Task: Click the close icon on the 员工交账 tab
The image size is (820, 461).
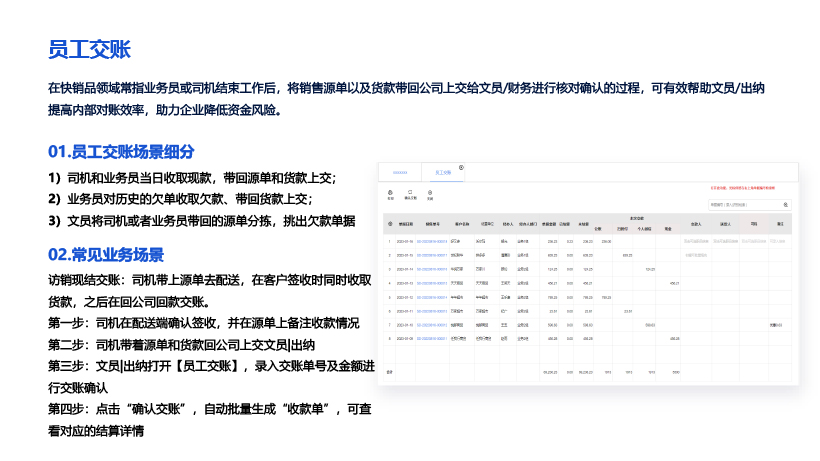Action: (460, 168)
